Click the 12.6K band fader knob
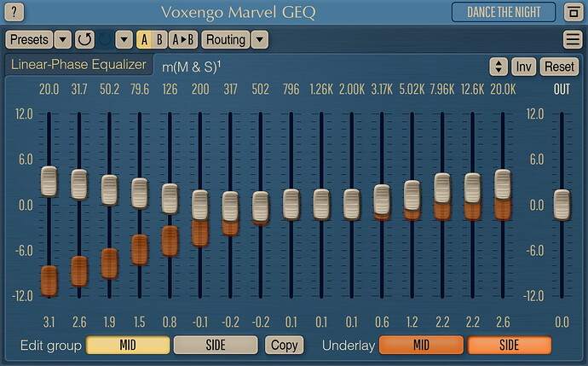This screenshot has width=588, height=366. tap(472, 188)
